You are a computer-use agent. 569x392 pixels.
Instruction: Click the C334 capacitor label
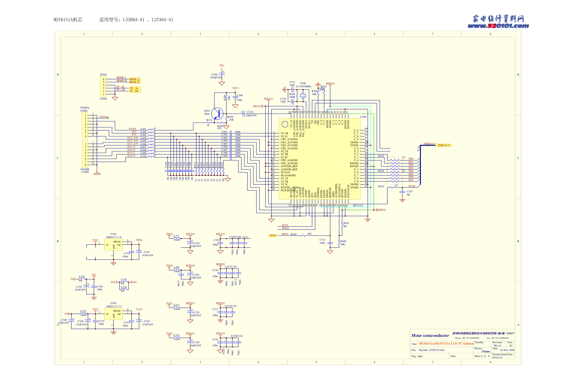point(196,243)
